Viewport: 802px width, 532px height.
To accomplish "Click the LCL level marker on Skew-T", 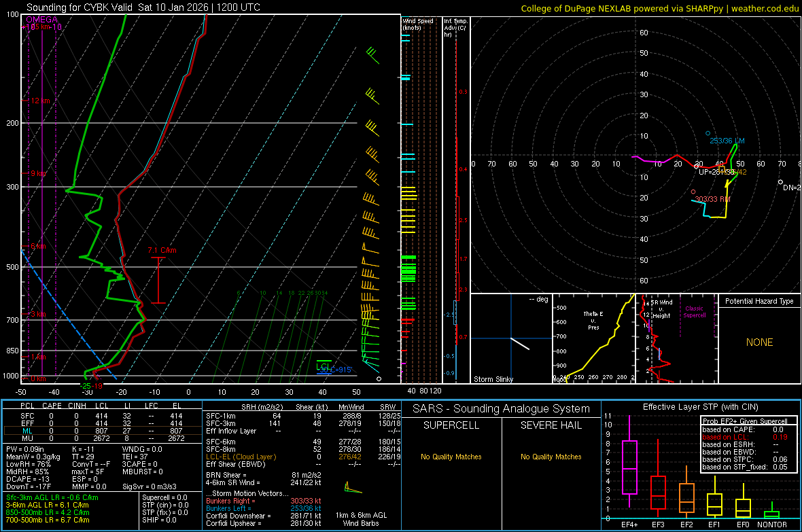I will [x=324, y=366].
